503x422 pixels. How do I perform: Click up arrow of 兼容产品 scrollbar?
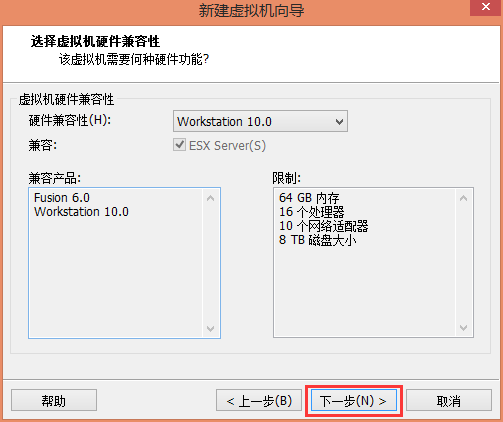[211, 198]
